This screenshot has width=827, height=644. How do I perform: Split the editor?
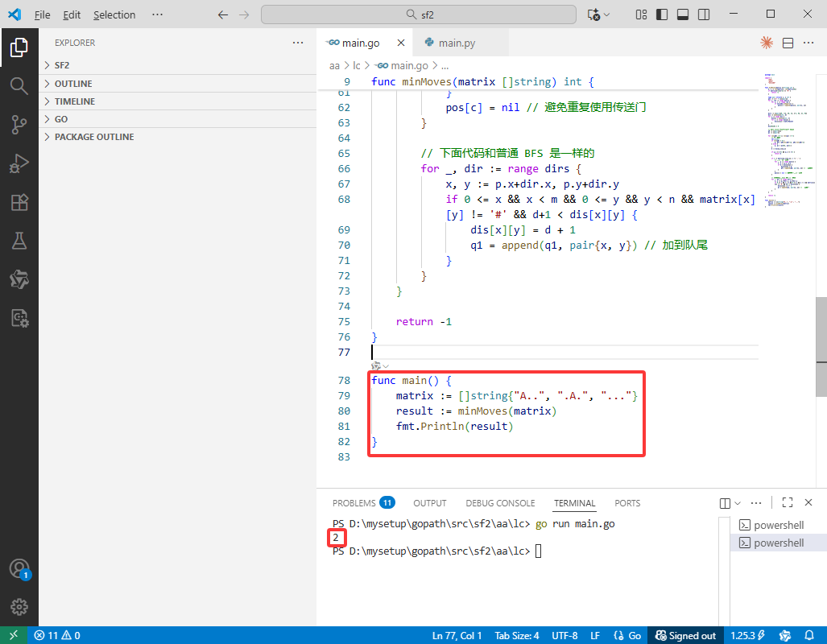pos(788,43)
